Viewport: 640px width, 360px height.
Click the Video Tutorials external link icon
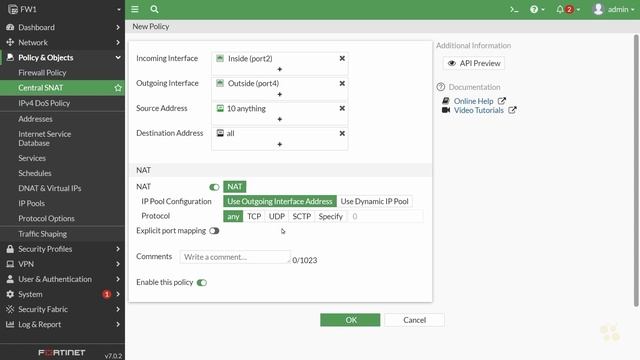click(512, 110)
